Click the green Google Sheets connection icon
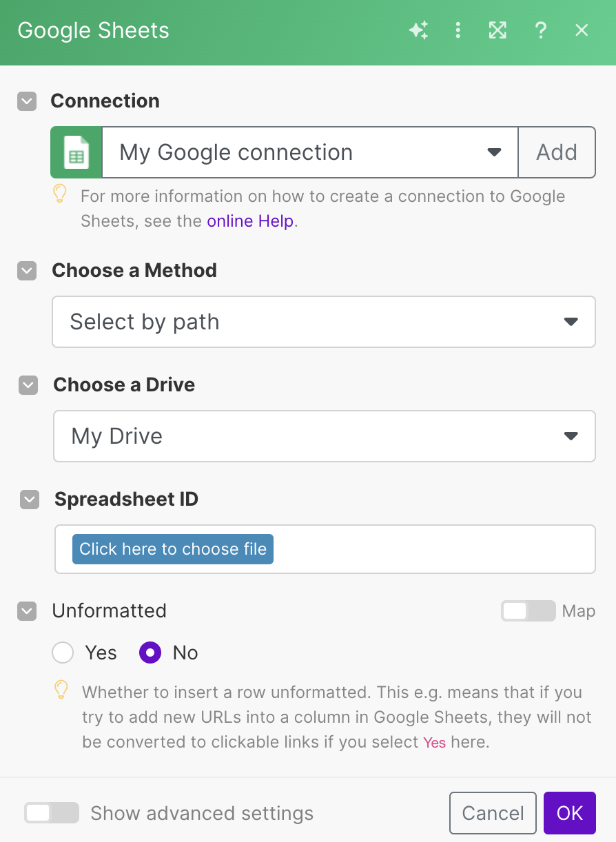Viewport: 616px width, 842px height. [x=76, y=152]
